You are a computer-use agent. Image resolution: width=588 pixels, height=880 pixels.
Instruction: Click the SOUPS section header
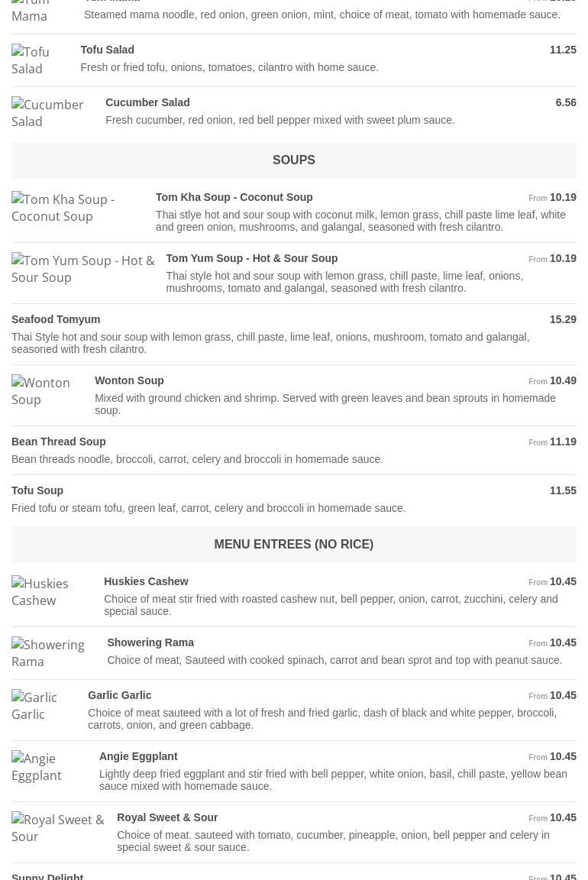click(294, 160)
